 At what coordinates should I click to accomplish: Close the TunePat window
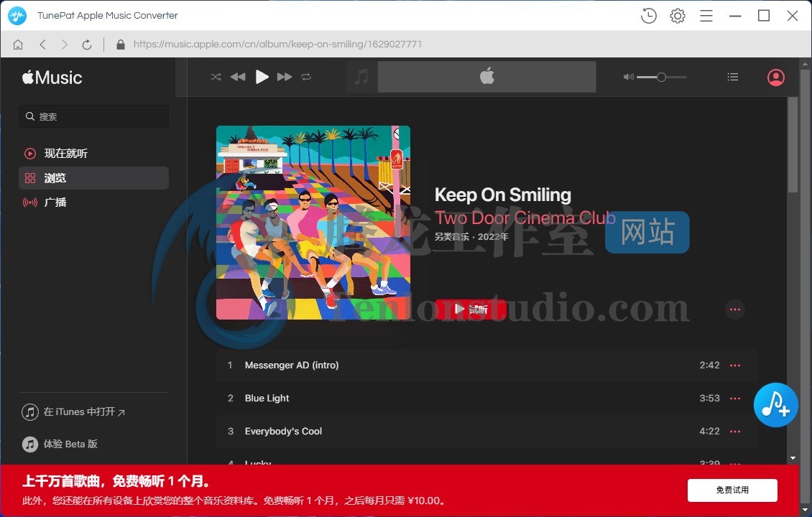coord(793,16)
